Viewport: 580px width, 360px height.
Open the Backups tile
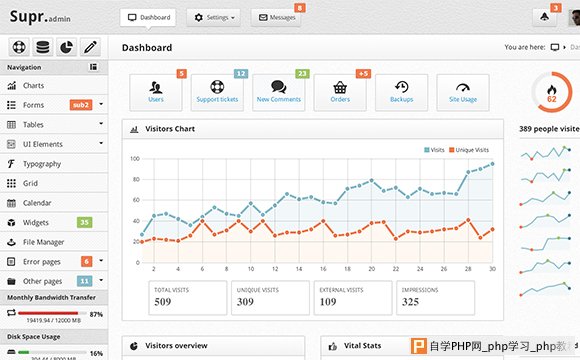(401, 92)
